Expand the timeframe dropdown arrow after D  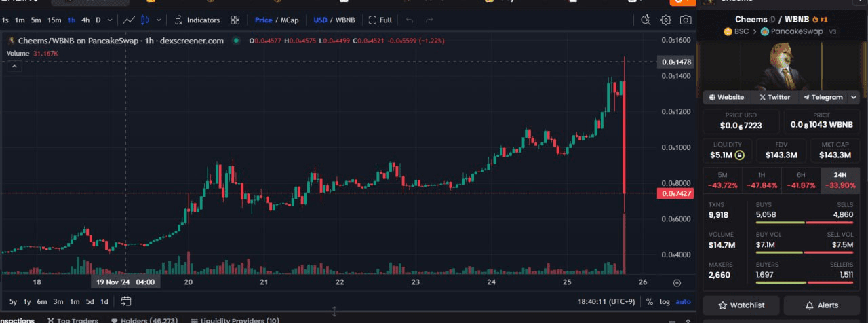(110, 20)
